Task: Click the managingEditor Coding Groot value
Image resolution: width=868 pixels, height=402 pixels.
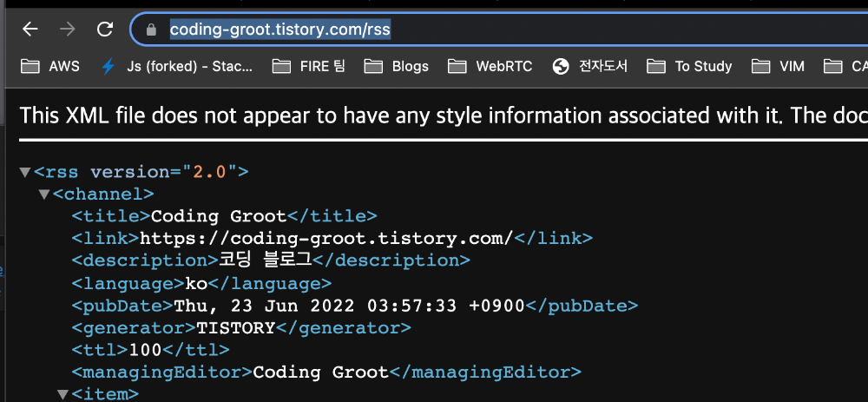Action: 321,372
